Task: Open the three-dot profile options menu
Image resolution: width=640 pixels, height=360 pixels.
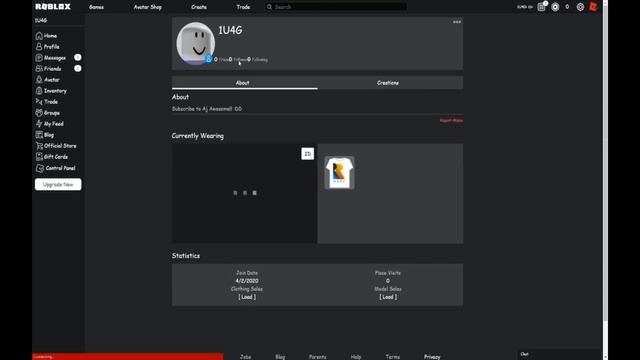Action: 457,22
